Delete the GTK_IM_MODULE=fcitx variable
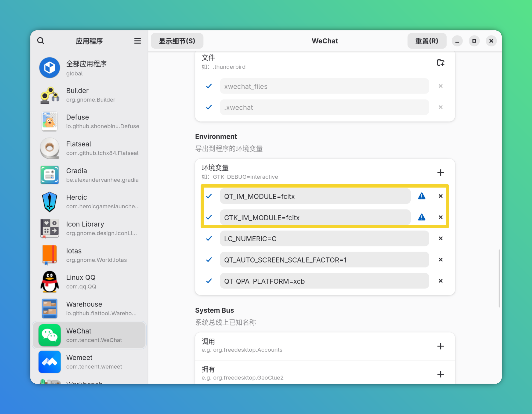This screenshot has height=414, width=532. point(440,217)
